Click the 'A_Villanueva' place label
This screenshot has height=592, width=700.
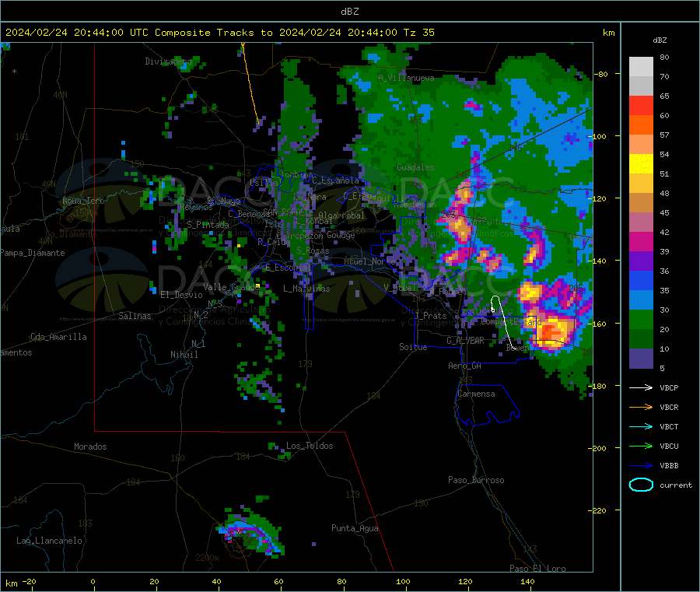pyautogui.click(x=406, y=78)
